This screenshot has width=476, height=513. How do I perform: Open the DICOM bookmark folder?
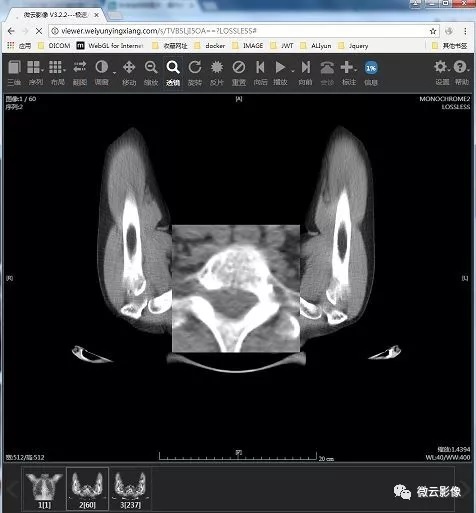[54, 46]
